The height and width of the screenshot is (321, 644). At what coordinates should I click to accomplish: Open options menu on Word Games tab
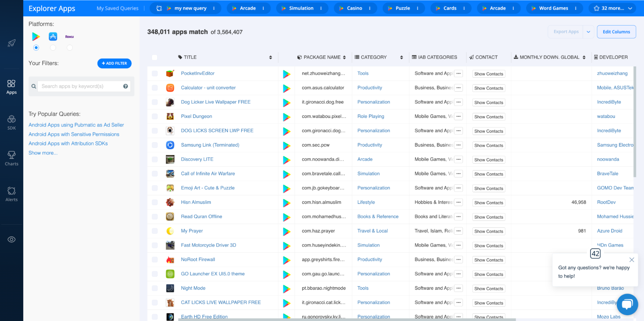(x=576, y=8)
